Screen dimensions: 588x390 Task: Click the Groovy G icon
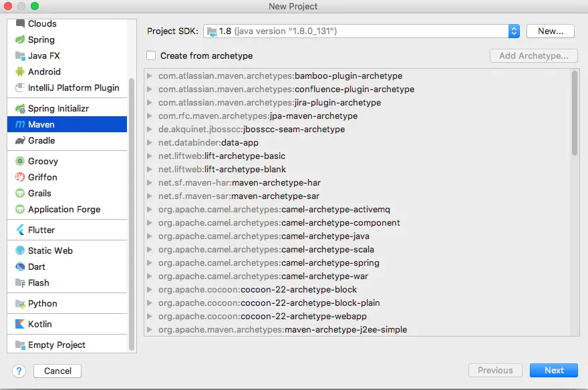coord(20,161)
